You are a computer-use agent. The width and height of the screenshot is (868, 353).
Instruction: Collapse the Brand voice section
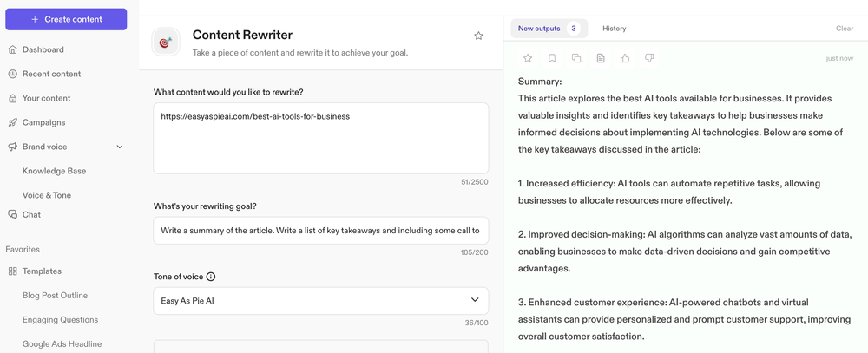coord(120,147)
